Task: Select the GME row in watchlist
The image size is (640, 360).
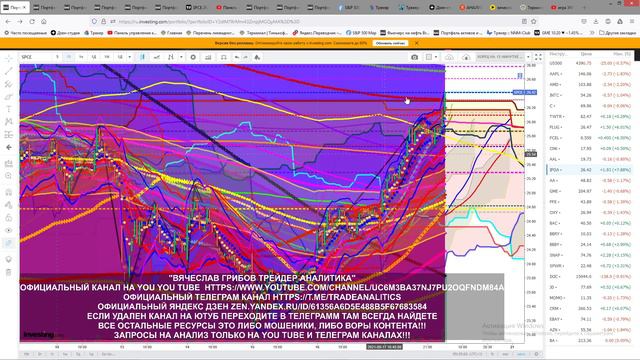Action: coord(589,191)
